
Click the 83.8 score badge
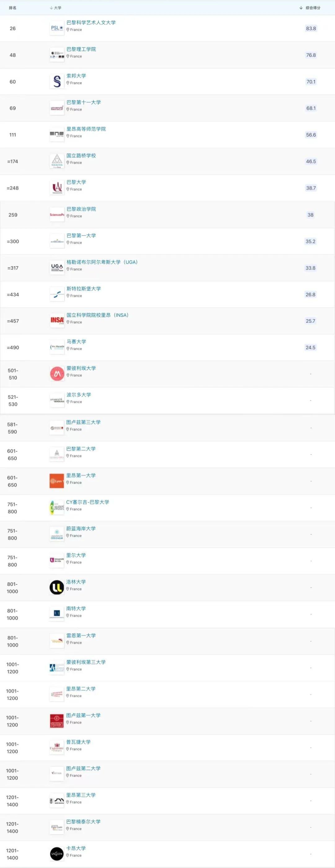click(x=311, y=28)
